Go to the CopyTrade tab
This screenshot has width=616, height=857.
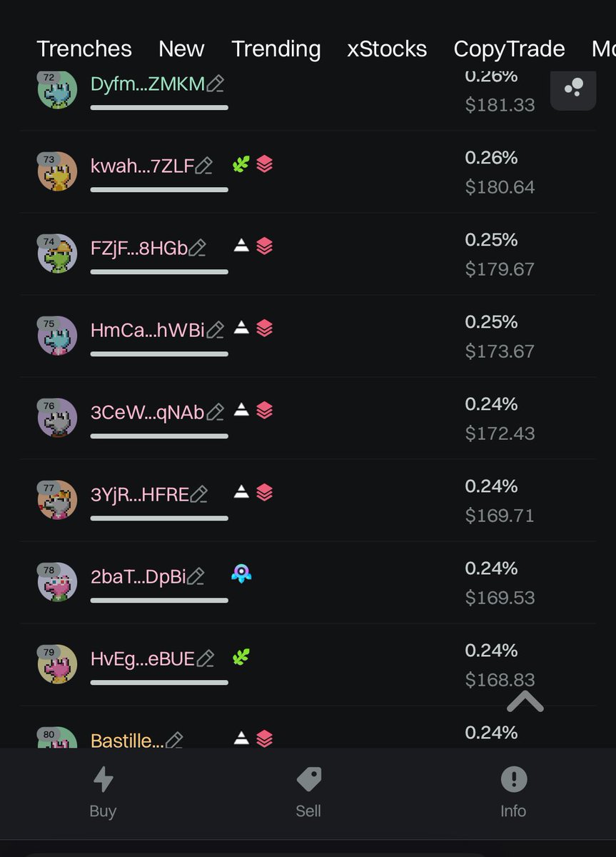click(509, 49)
